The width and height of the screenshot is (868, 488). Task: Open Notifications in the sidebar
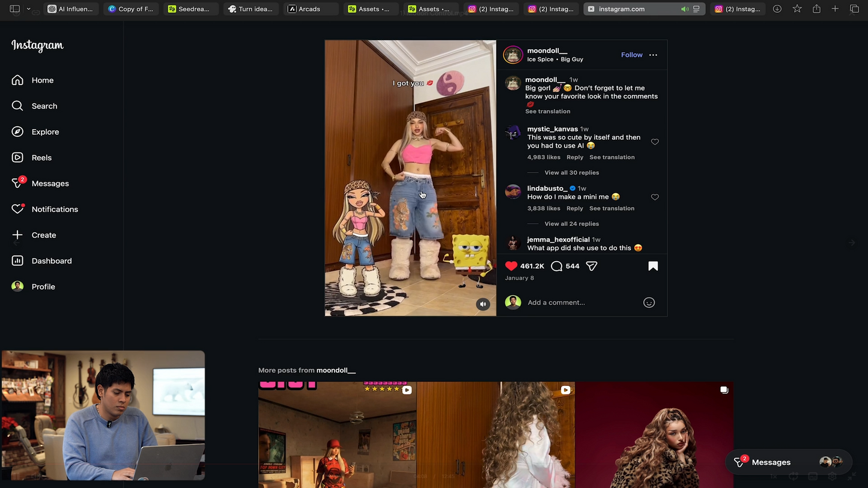coord(45,209)
